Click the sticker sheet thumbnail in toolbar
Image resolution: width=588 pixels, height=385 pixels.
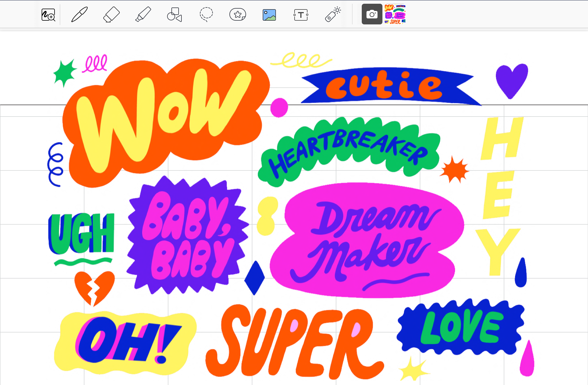(395, 14)
